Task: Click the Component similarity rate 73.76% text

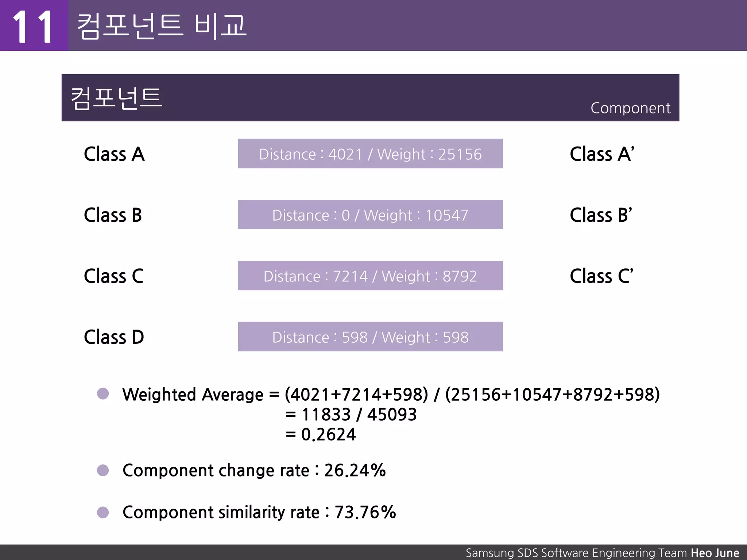Action: pyautogui.click(x=259, y=512)
